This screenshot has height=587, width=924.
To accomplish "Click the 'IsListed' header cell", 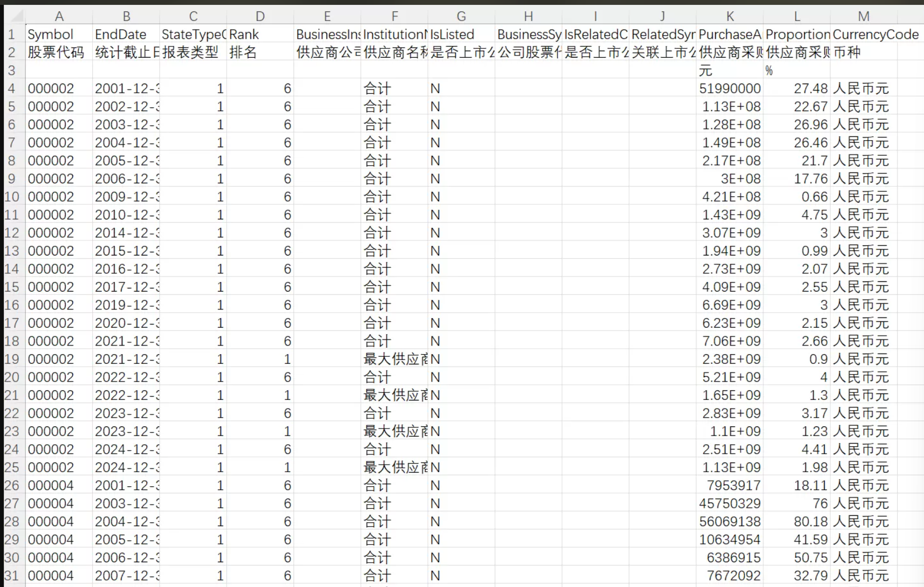I will pyautogui.click(x=461, y=34).
